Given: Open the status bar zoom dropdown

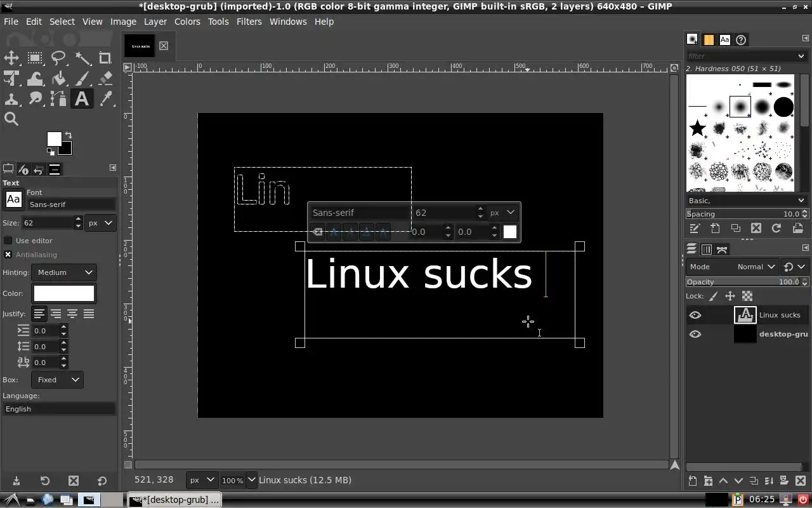Looking at the screenshot, I should 251,480.
